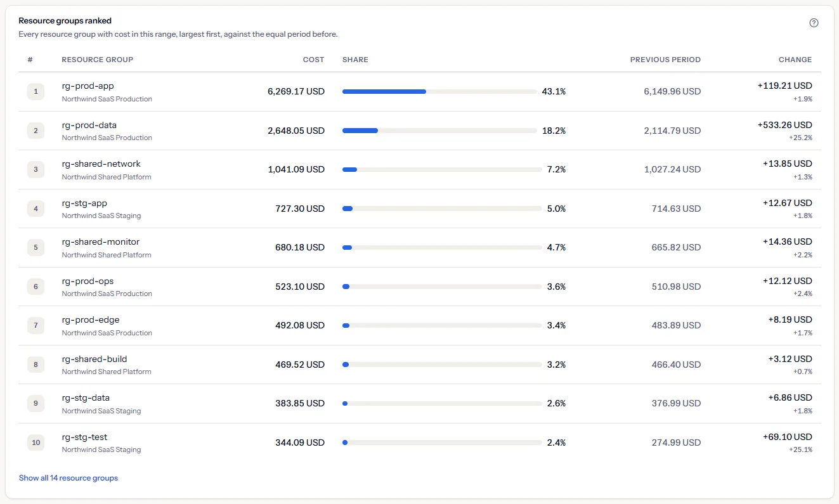This screenshot has height=504, width=839.
Task: Open the rg-stg-data resource group
Action: coord(86,397)
